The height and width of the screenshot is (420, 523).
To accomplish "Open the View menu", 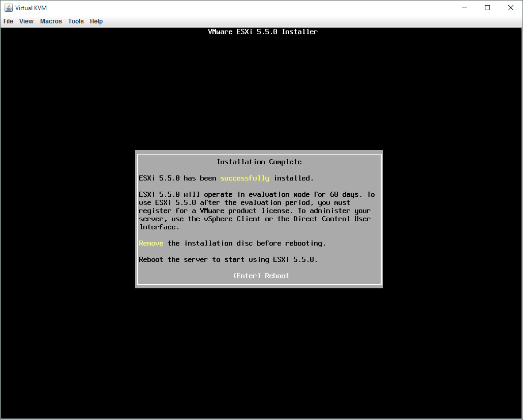I will point(26,21).
